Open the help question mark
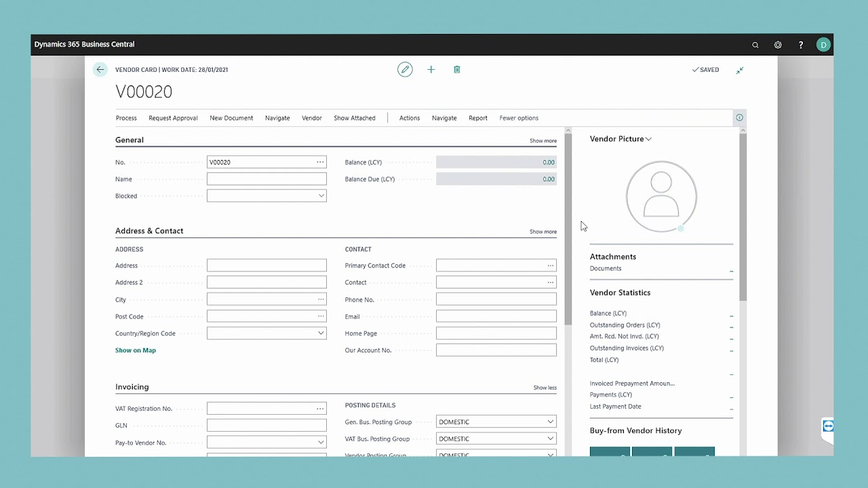The width and height of the screenshot is (868, 488). click(801, 45)
